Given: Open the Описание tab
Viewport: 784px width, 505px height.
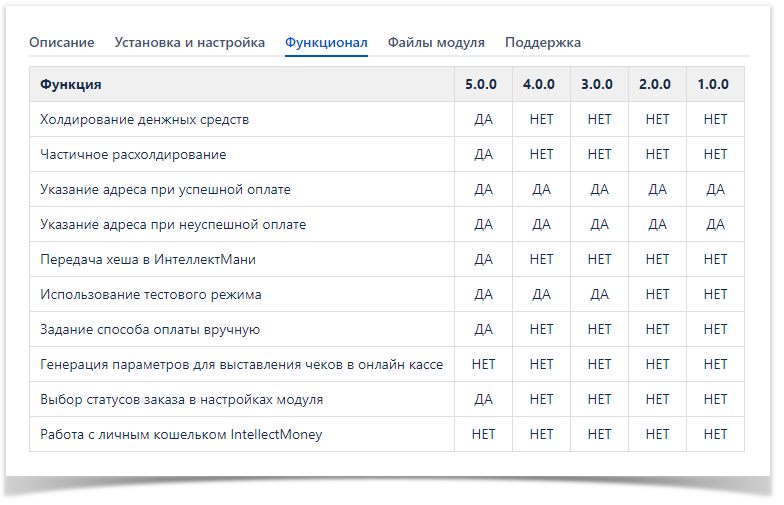Looking at the screenshot, I should click(x=61, y=43).
